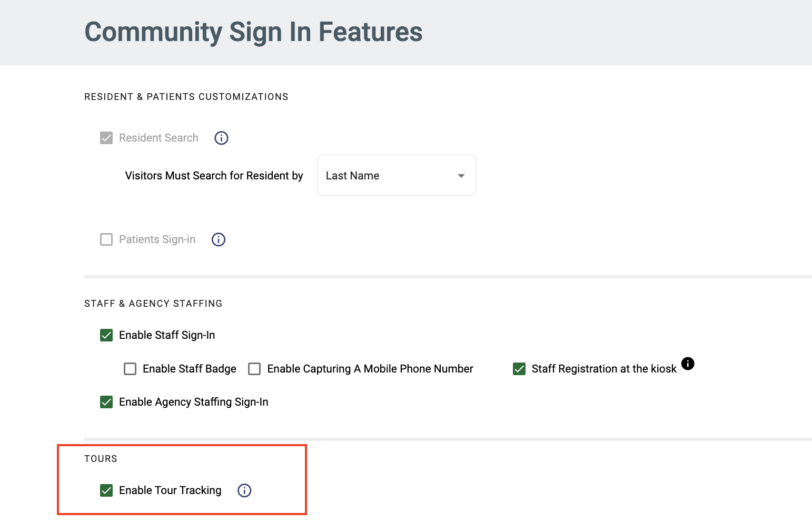
Task: Click the Community Sign In Features heading
Action: coord(253,32)
